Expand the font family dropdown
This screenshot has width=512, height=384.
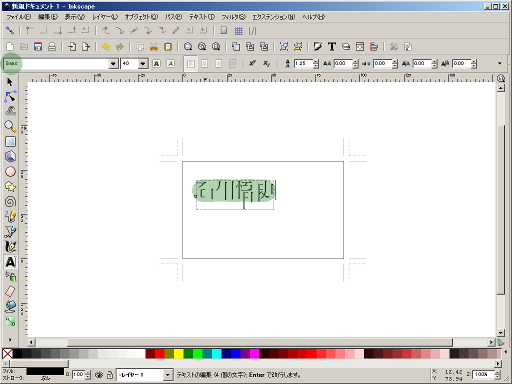[x=113, y=63]
